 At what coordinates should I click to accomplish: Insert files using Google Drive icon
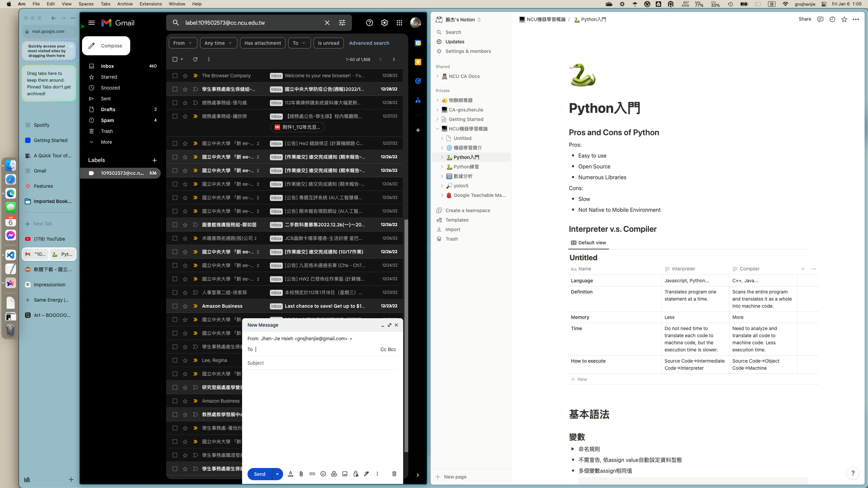[x=334, y=474]
